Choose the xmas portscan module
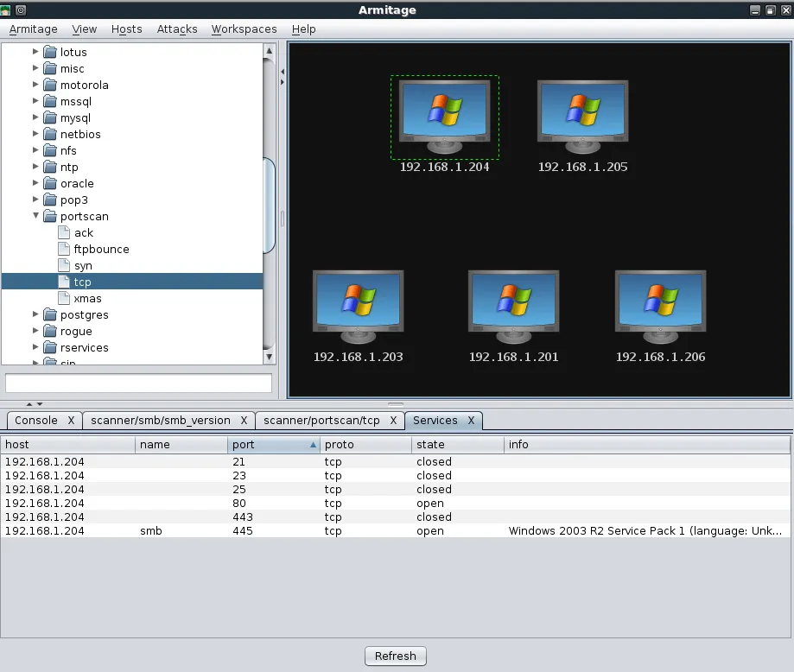The width and height of the screenshot is (794, 672). [87, 299]
